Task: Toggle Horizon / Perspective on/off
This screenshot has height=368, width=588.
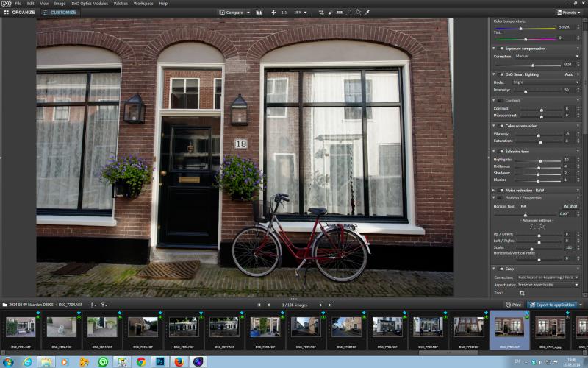Action: pyautogui.click(x=501, y=197)
